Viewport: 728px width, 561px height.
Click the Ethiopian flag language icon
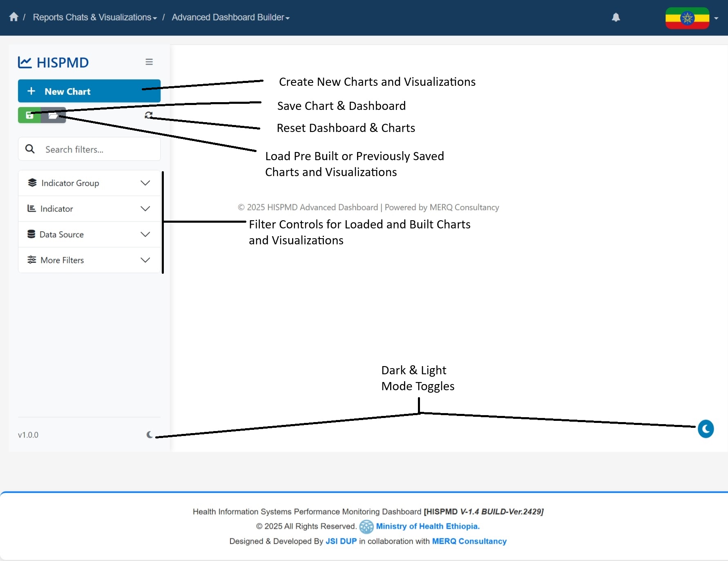[x=687, y=18]
